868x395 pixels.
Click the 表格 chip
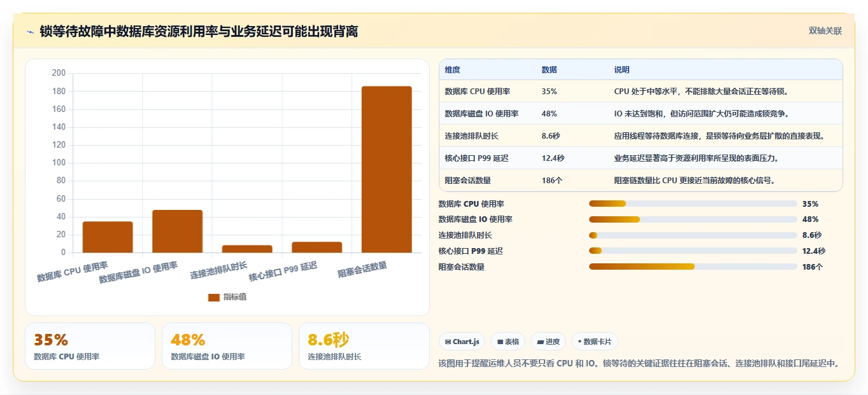click(508, 342)
